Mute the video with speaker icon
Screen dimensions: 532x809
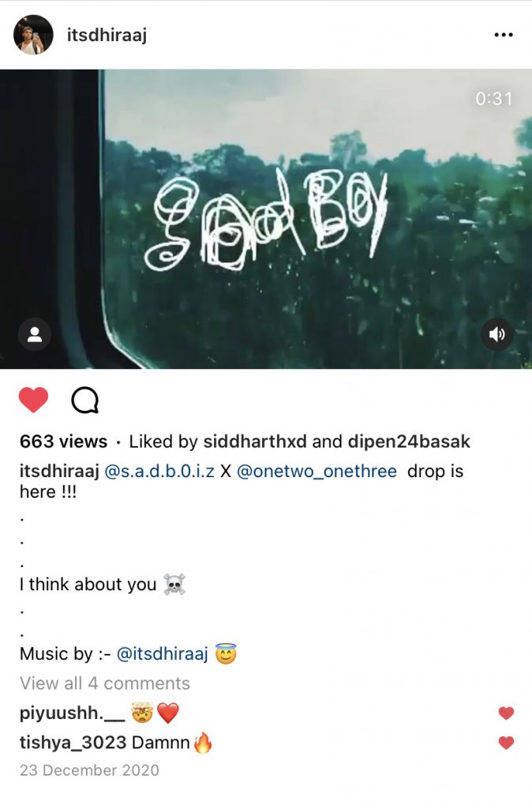pos(497,334)
